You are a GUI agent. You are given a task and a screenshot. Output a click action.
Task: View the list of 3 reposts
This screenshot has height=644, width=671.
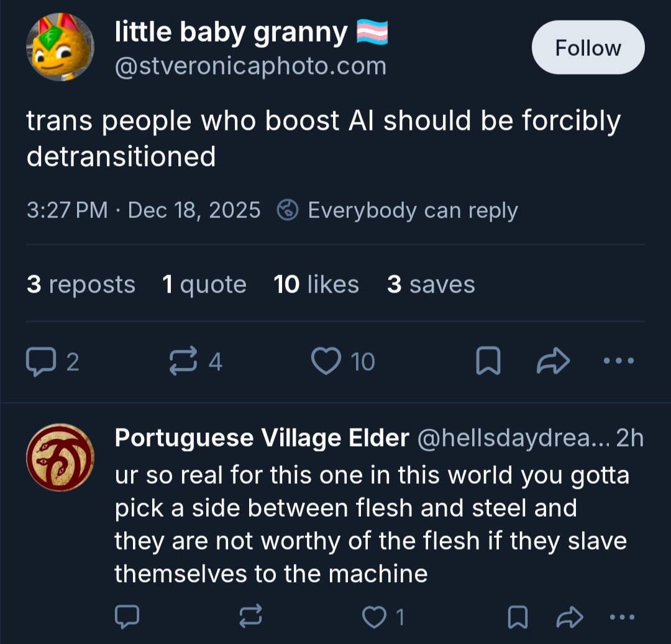pyautogui.click(x=81, y=284)
